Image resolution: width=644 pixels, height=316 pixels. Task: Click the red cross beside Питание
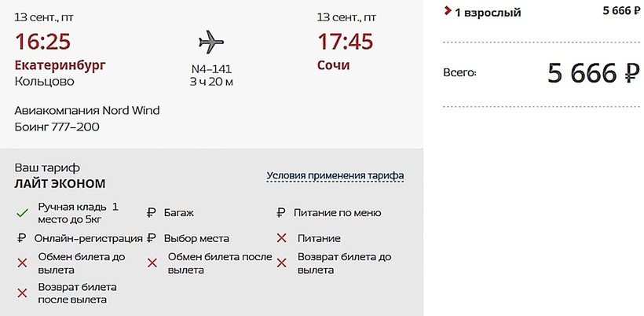click(x=280, y=238)
